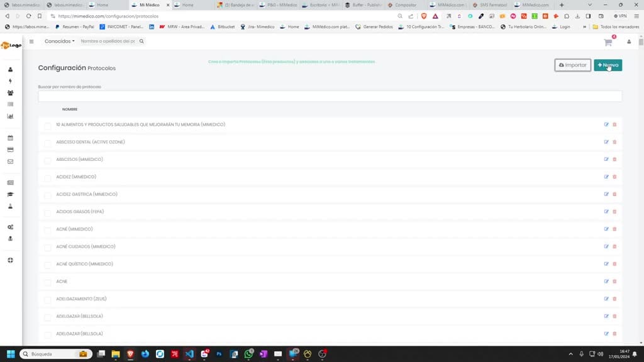Image resolution: width=644 pixels, height=362 pixels.
Task: Delete protocol ADELGAZAMIENTO (ZEUS)
Action: pos(614,299)
